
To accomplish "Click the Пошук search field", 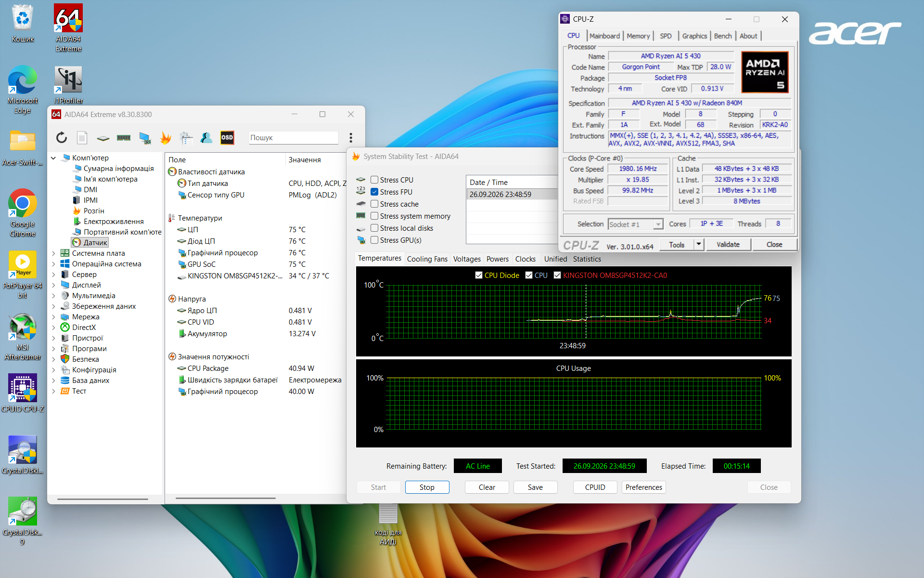I will [294, 138].
